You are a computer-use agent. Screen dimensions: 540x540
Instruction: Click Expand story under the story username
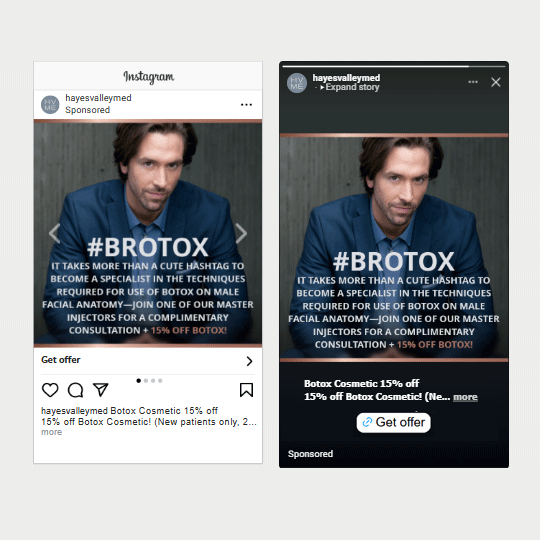coord(349,87)
